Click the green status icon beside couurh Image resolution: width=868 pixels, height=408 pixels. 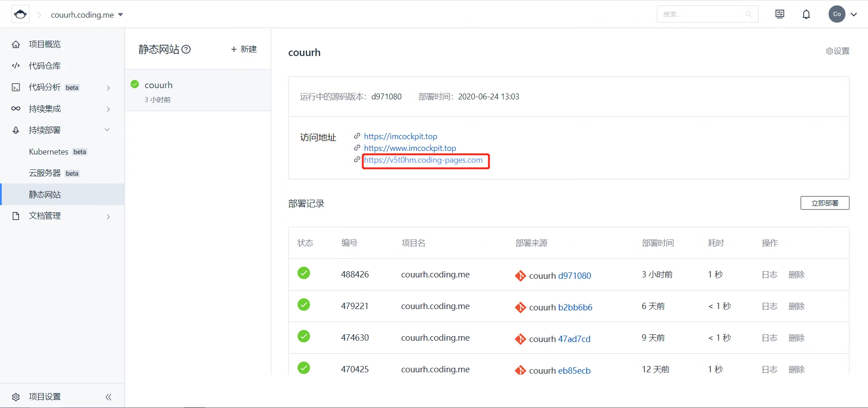tap(135, 84)
